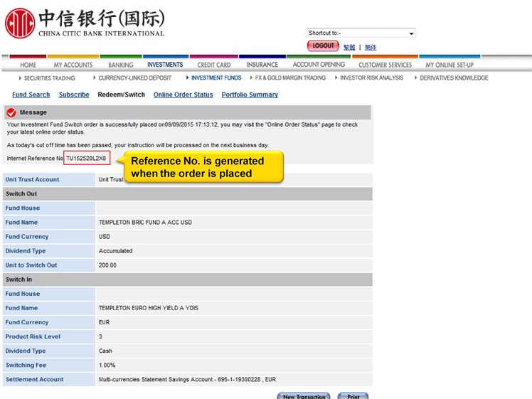Click the Switch In section header

(188, 280)
